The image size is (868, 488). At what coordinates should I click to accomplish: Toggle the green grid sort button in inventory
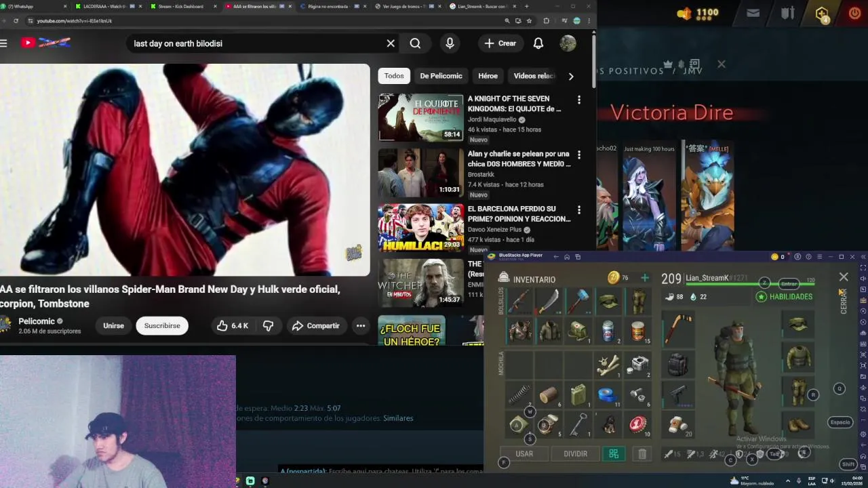click(614, 454)
